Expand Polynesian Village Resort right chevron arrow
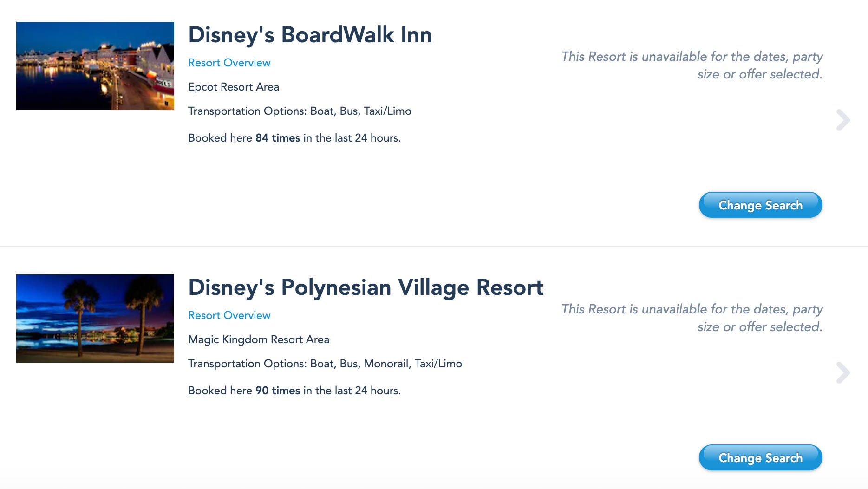Image resolution: width=868 pixels, height=489 pixels. (x=843, y=373)
